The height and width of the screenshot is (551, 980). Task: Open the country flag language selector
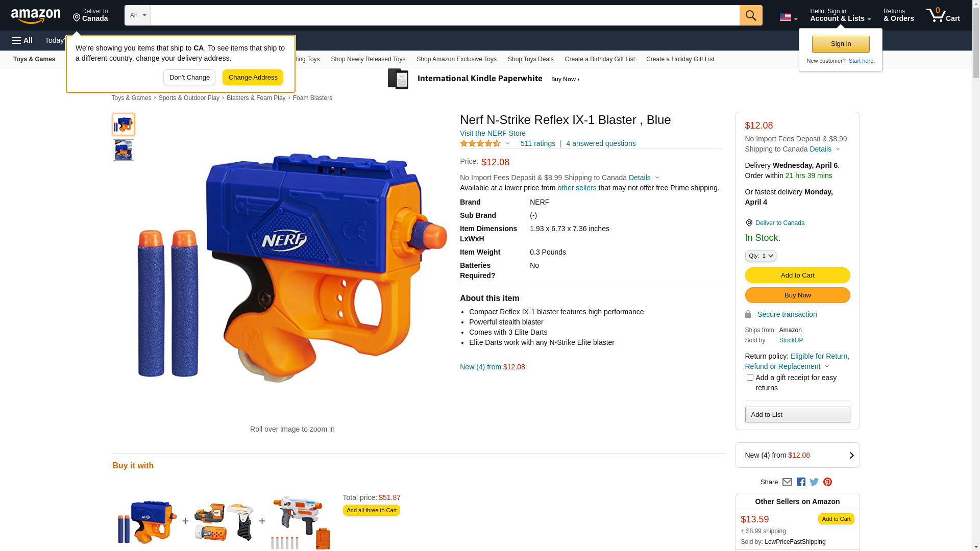coord(788,17)
